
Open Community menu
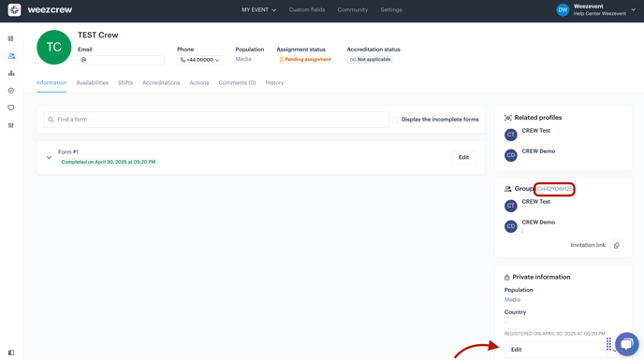click(x=353, y=10)
